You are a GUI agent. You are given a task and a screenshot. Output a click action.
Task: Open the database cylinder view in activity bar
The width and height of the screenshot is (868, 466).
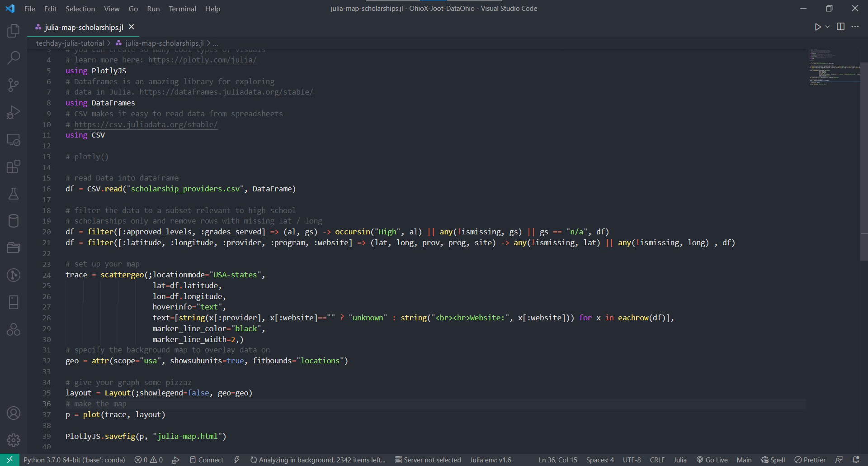[x=14, y=221]
